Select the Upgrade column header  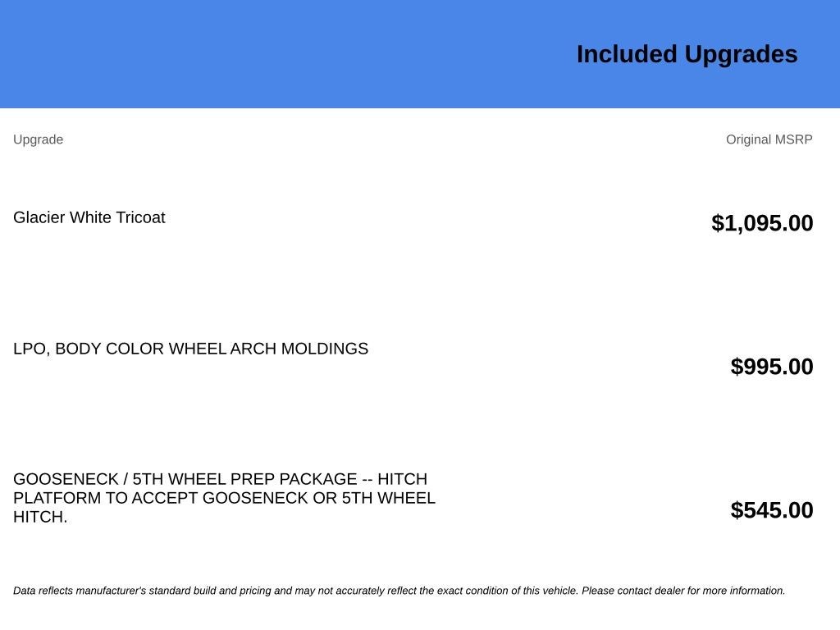(x=38, y=139)
